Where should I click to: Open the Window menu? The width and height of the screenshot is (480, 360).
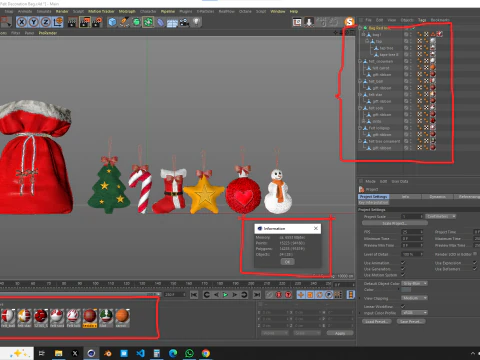tap(277, 11)
